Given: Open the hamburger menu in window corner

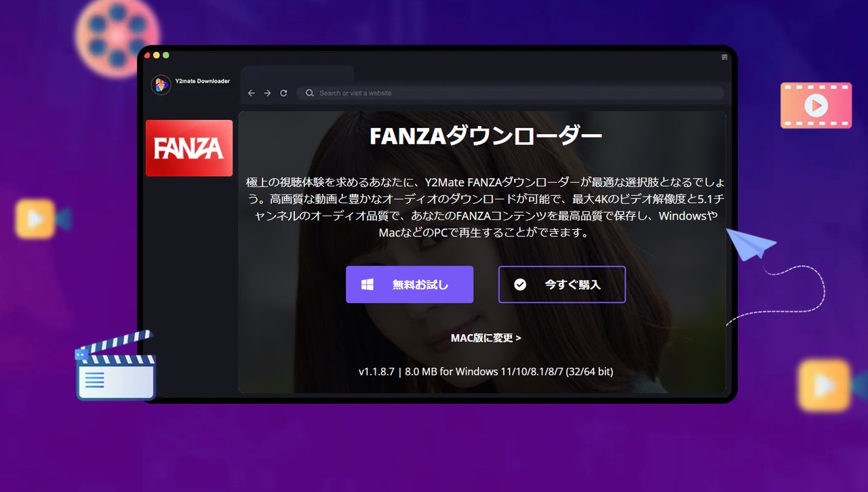Looking at the screenshot, I should [x=724, y=57].
